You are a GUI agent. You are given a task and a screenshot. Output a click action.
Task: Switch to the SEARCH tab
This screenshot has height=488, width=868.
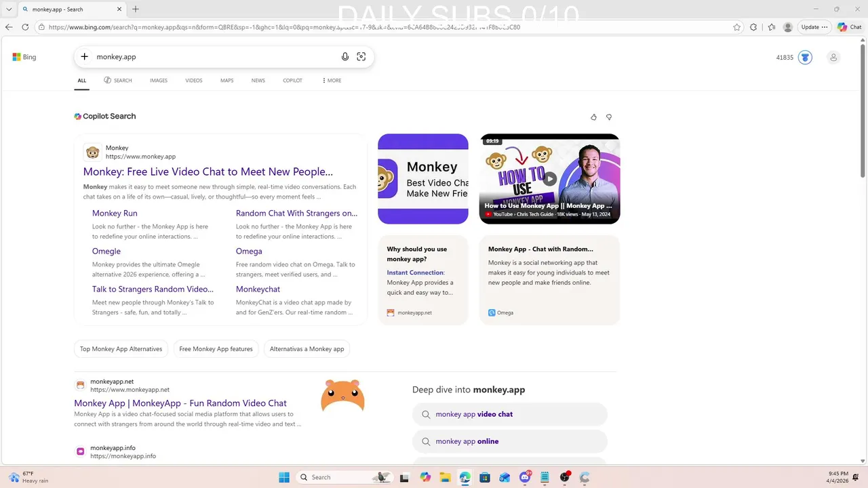click(118, 81)
